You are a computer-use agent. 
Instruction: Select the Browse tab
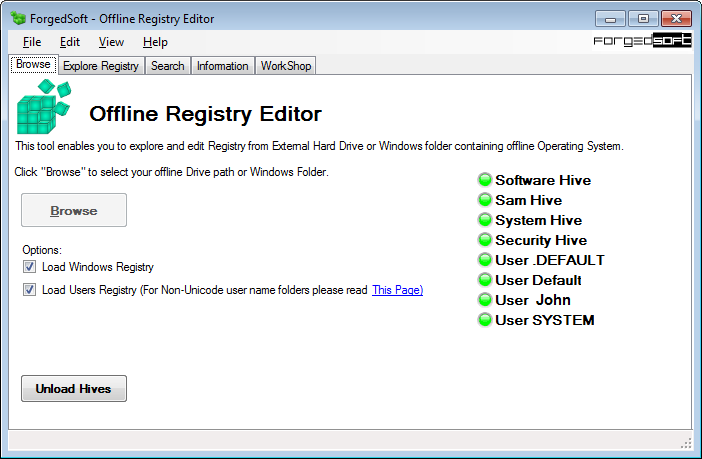tap(33, 64)
